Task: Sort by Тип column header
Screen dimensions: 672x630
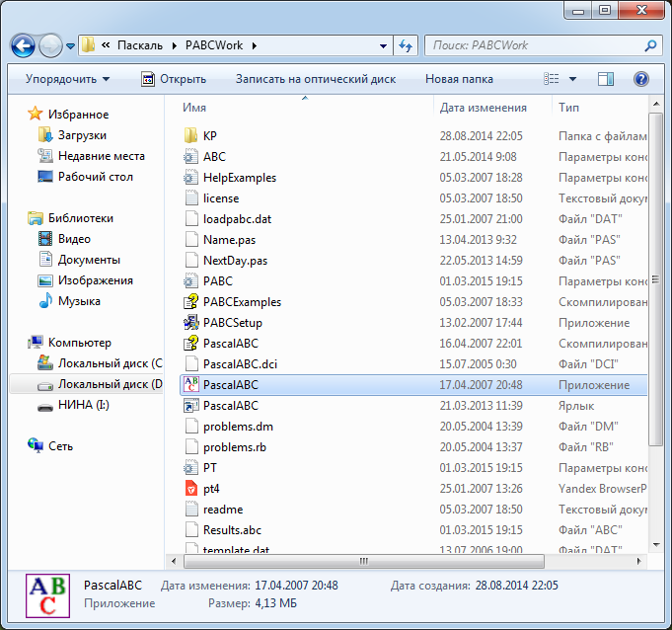Action: pos(568,108)
